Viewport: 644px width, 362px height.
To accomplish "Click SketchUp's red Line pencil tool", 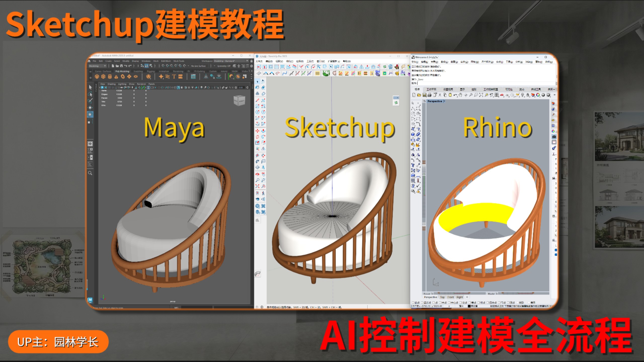I will click(x=257, y=100).
